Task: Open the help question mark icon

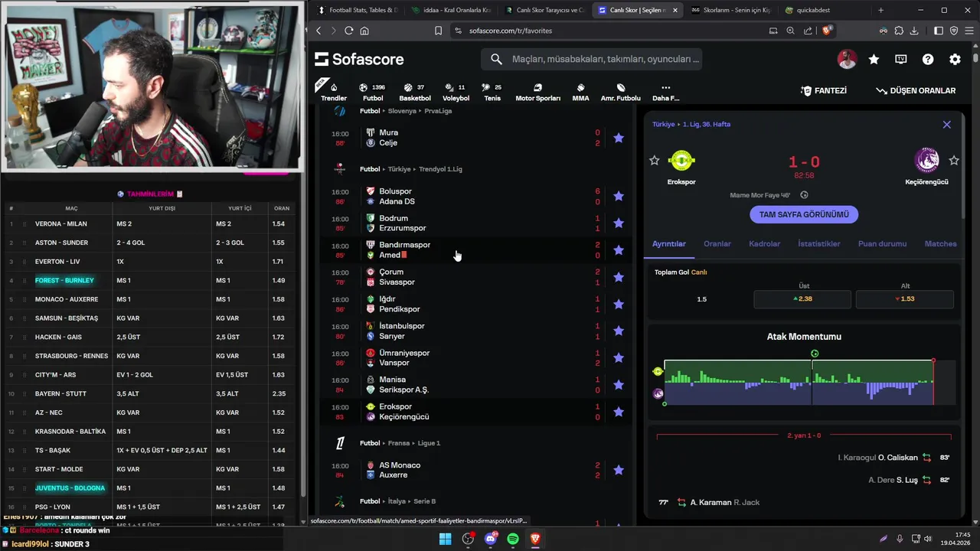Action: tap(928, 59)
